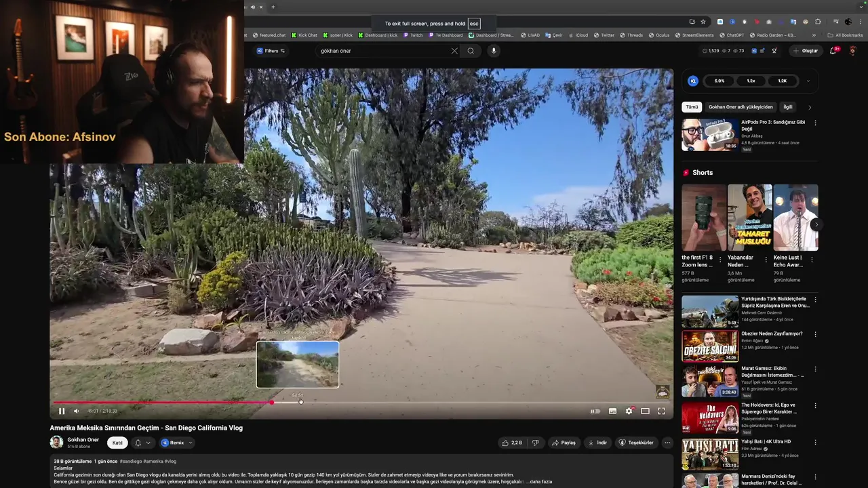Open The Holdovers video thumbnail
This screenshot has height=488, width=868.
710,418
